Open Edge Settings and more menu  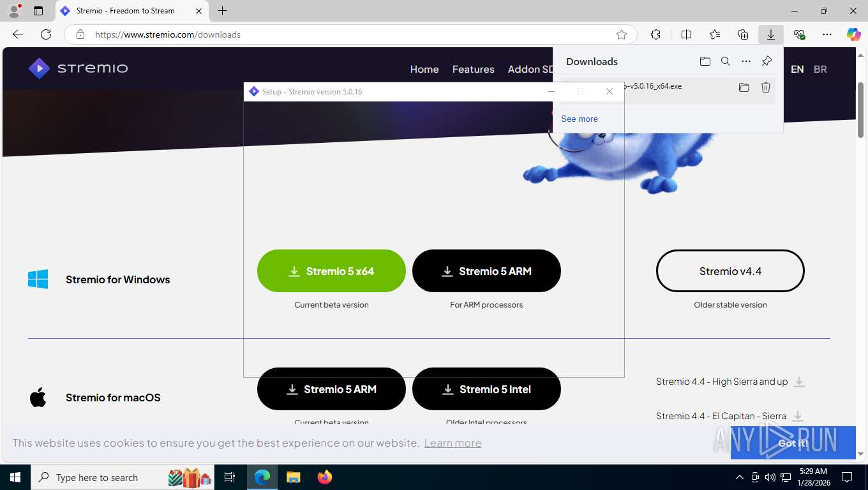tap(827, 34)
